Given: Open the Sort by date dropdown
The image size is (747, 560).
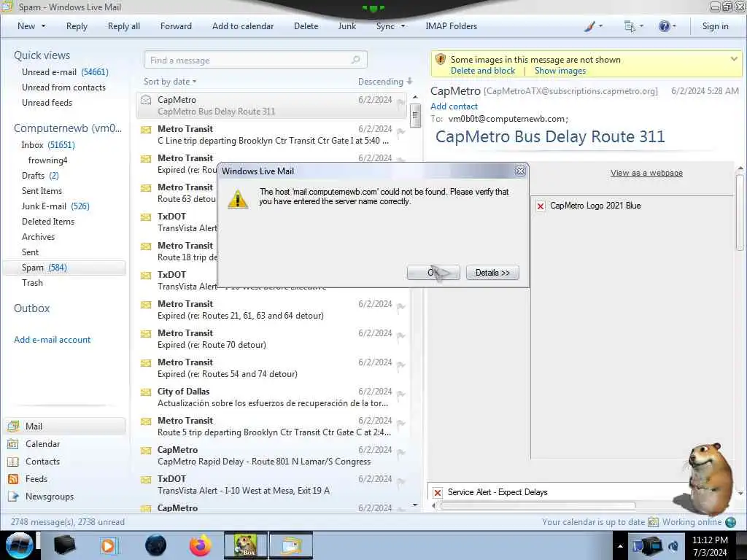Looking at the screenshot, I should [x=170, y=82].
